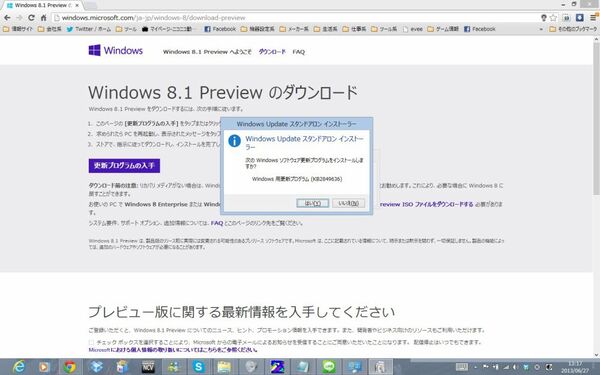Open the NCV taskbar icon
The image size is (600, 375).
pos(148,367)
